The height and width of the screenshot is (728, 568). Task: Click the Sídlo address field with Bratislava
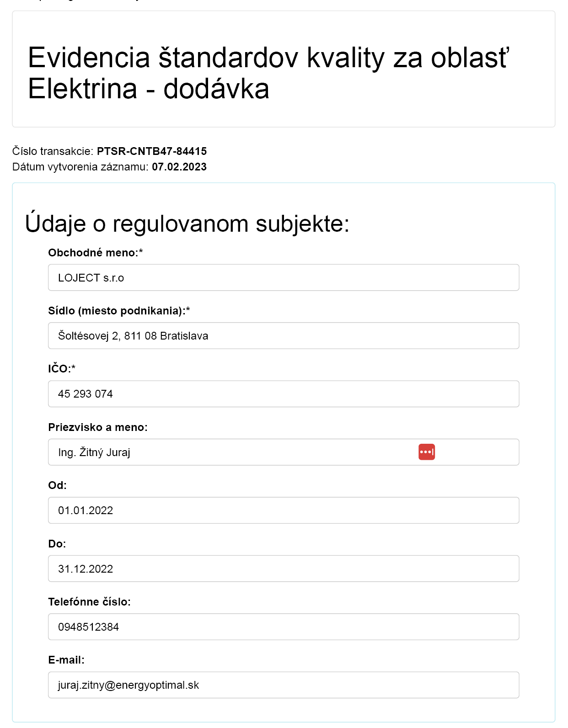click(x=284, y=335)
